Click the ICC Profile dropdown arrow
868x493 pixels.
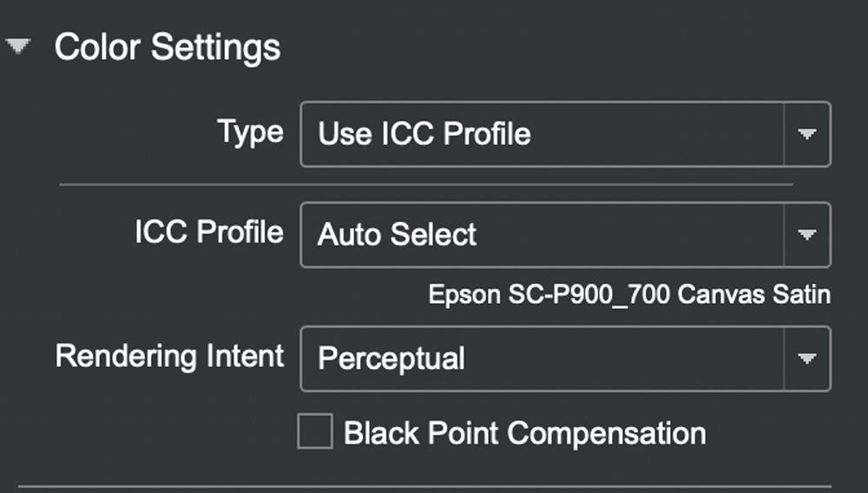[x=807, y=234]
